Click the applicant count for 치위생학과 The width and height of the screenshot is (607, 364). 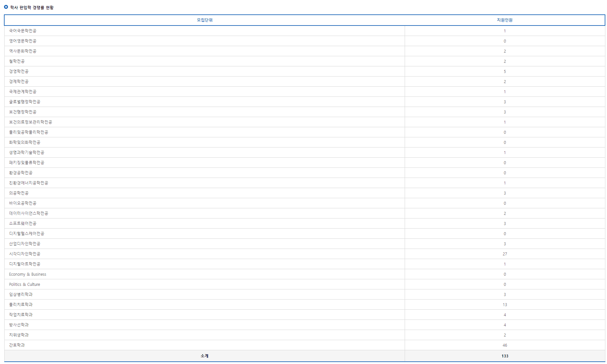[x=505, y=335]
